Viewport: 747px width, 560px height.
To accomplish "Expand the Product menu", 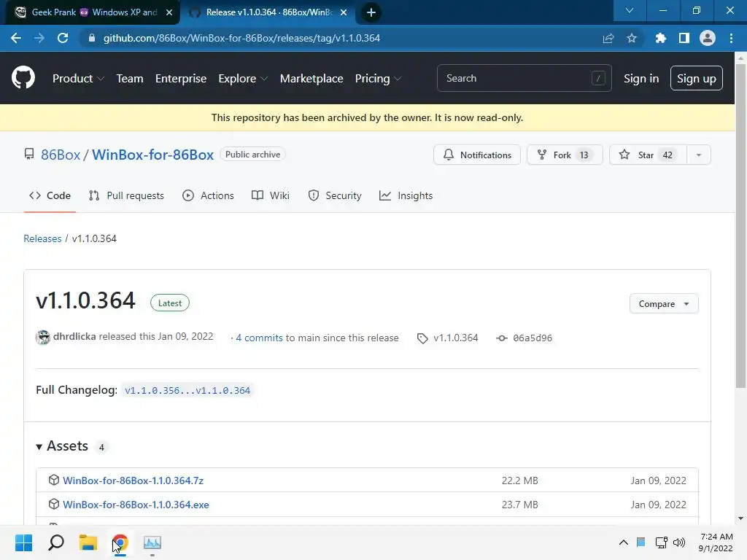I will point(78,79).
